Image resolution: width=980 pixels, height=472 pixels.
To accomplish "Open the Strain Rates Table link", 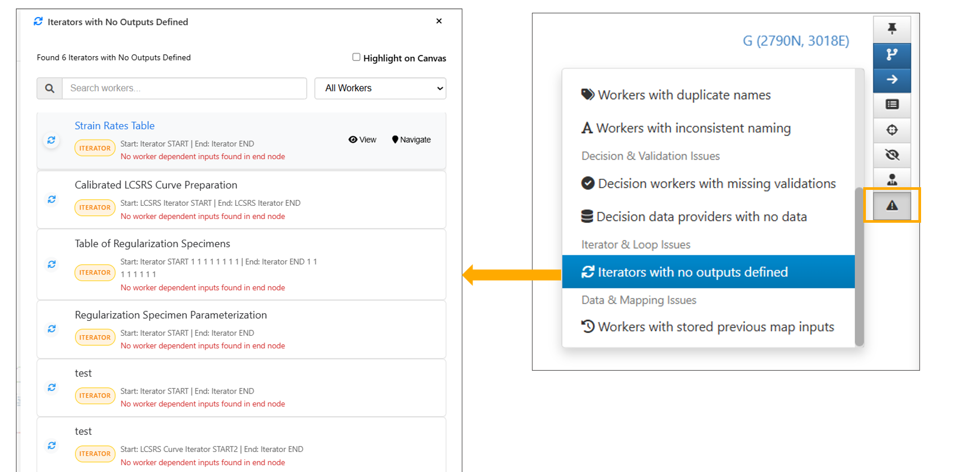I will click(x=115, y=126).
